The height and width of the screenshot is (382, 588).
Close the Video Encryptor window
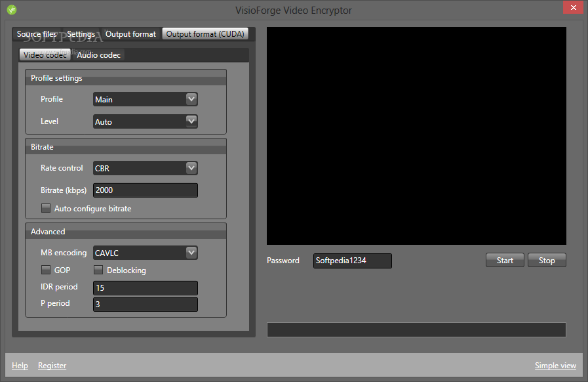(573, 7)
